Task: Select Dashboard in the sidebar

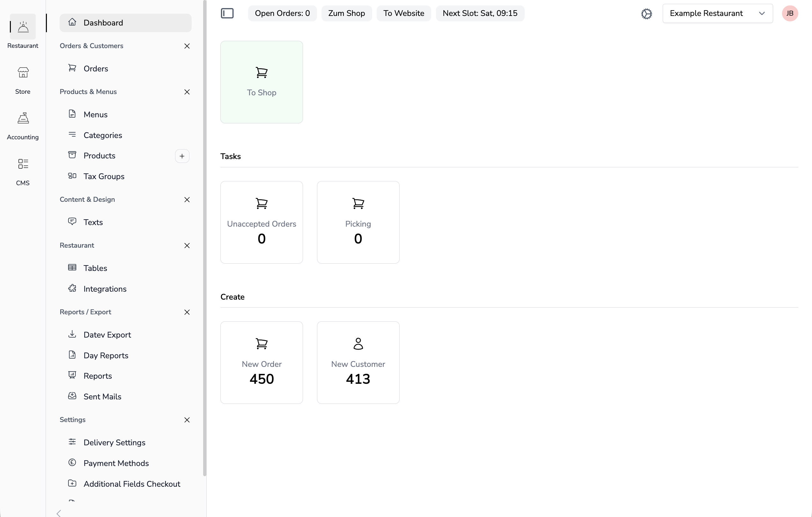Action: pyautogui.click(x=125, y=23)
